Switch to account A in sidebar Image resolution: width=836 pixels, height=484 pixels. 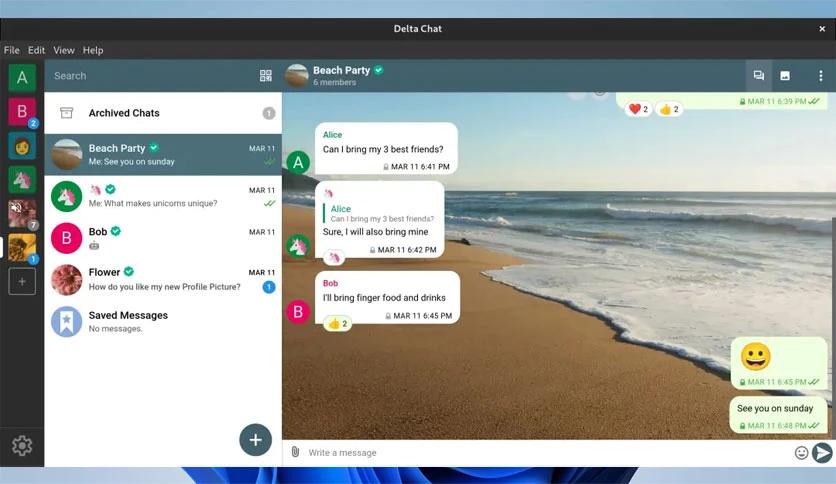[x=22, y=78]
